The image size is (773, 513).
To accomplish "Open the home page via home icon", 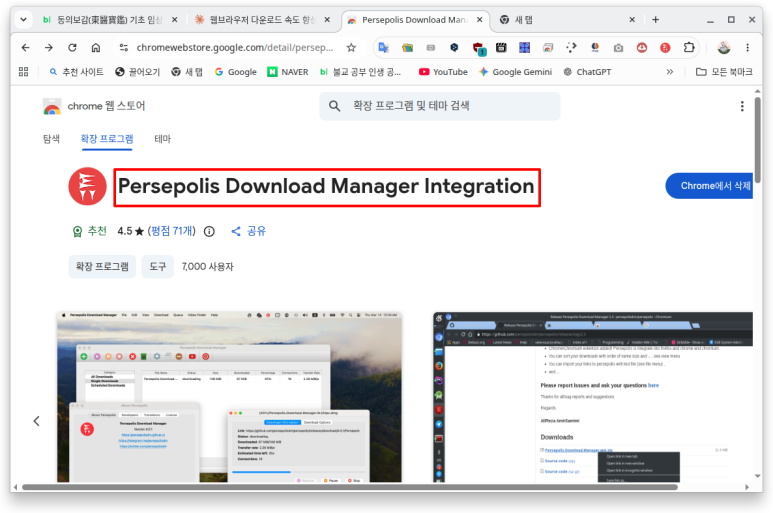I will coord(96,47).
